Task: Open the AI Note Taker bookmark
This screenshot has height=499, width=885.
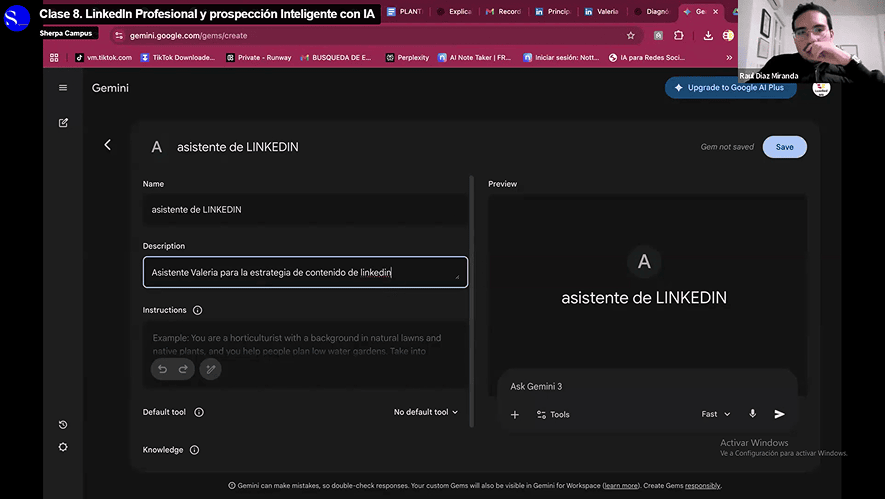Action: [475, 58]
